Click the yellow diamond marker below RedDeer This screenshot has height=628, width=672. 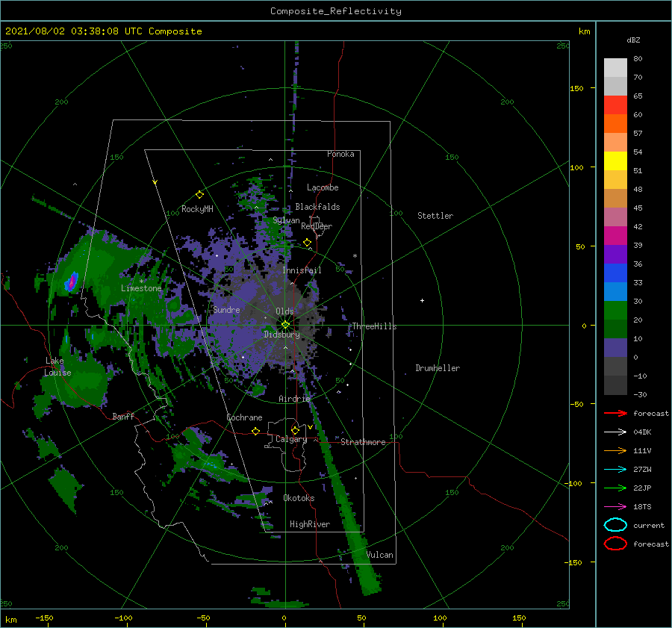pyautogui.click(x=308, y=243)
